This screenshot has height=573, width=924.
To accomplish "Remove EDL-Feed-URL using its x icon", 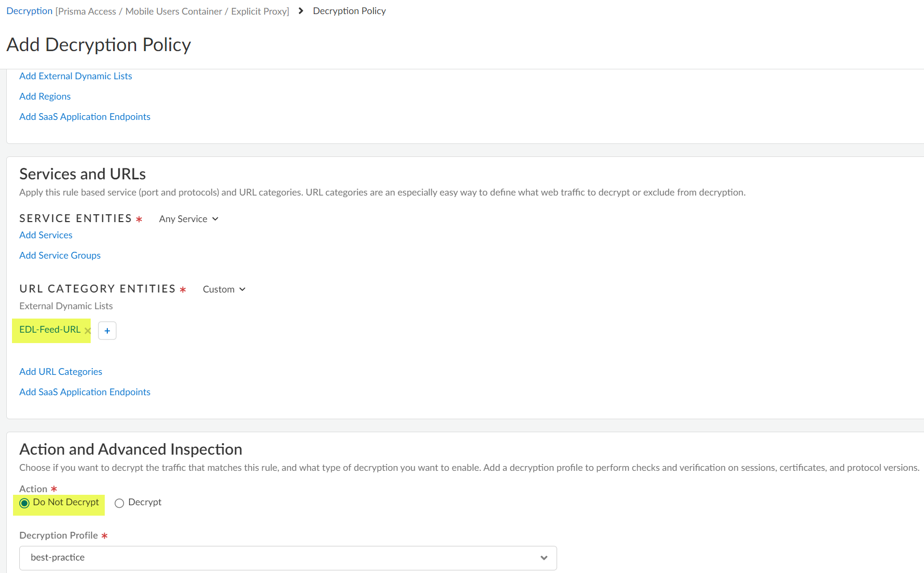I will click(x=88, y=330).
